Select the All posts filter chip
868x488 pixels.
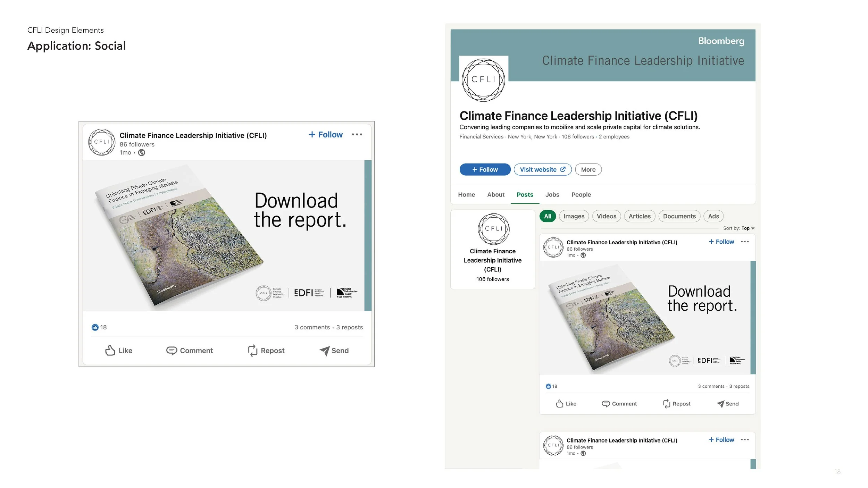[548, 216]
